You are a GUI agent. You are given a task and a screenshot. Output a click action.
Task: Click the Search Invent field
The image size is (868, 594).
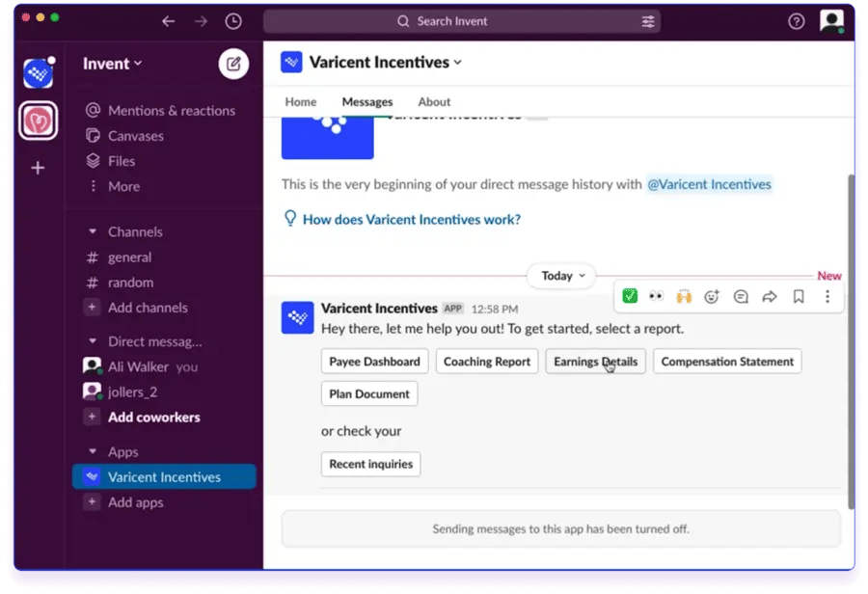pos(462,21)
